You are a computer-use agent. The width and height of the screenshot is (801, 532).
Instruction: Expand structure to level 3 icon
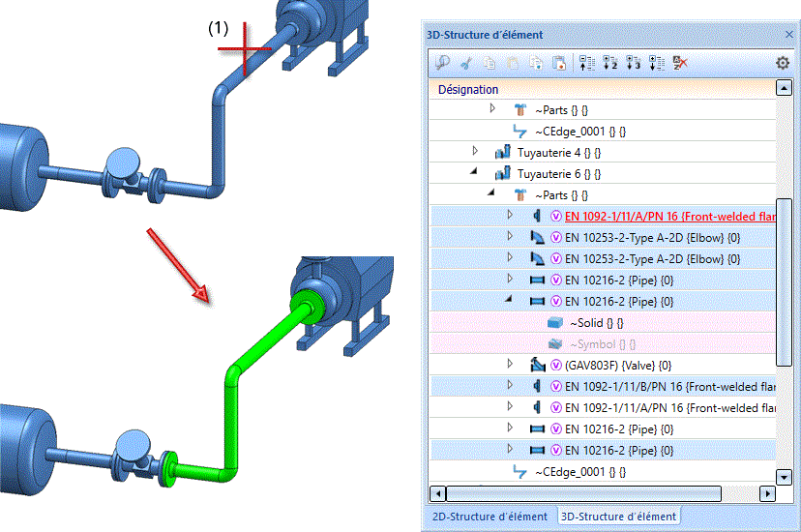pos(633,63)
